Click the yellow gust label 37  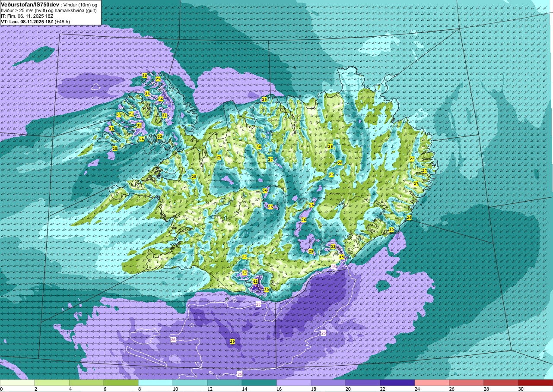pos(245,273)
